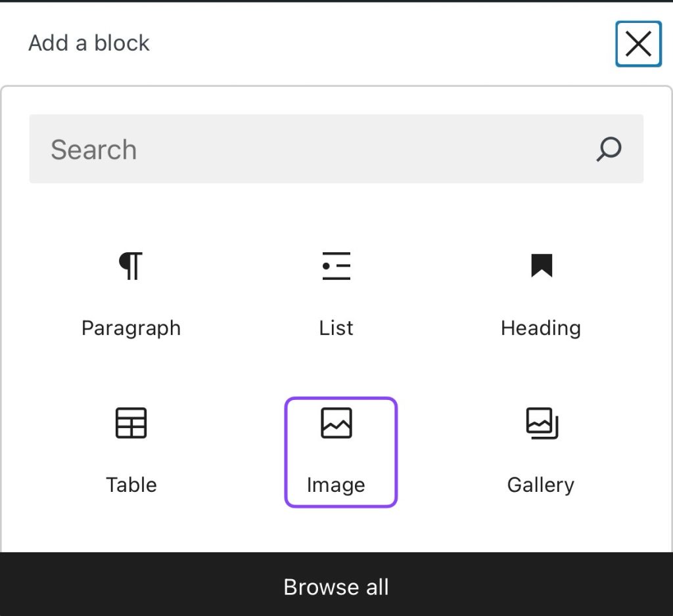Click the purple outline of Image block
This screenshot has width=673, height=616.
pos(286,452)
